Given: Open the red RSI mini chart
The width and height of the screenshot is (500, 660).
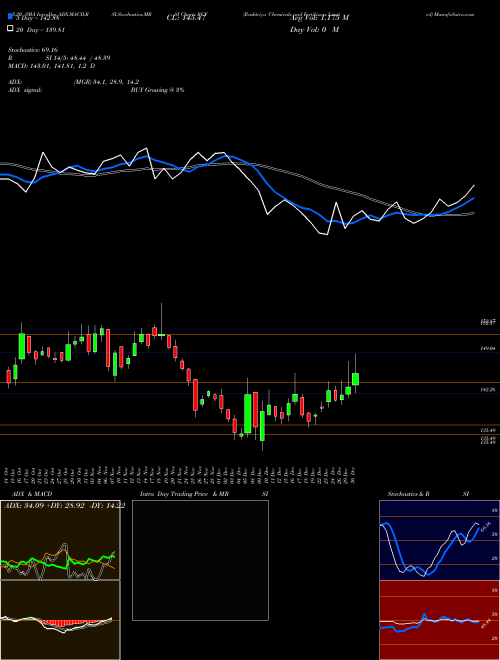Looking at the screenshot, I should (x=439, y=620).
